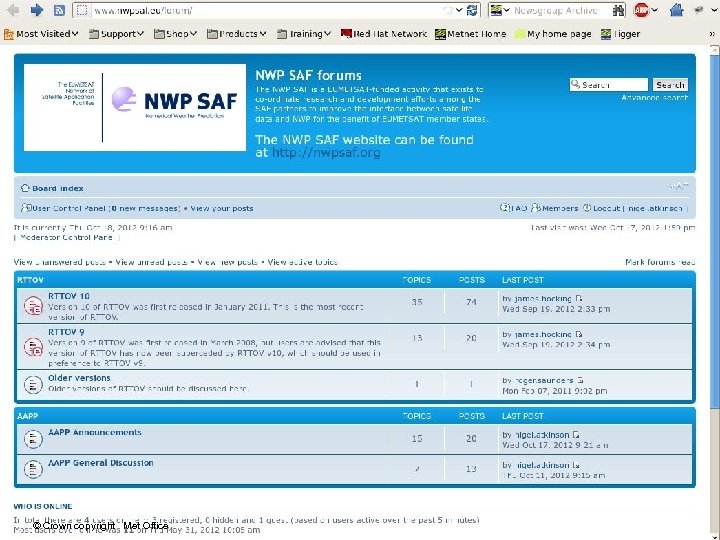The height and width of the screenshot is (540, 720).
Task: Click the forum Search text field
Action: [608, 84]
